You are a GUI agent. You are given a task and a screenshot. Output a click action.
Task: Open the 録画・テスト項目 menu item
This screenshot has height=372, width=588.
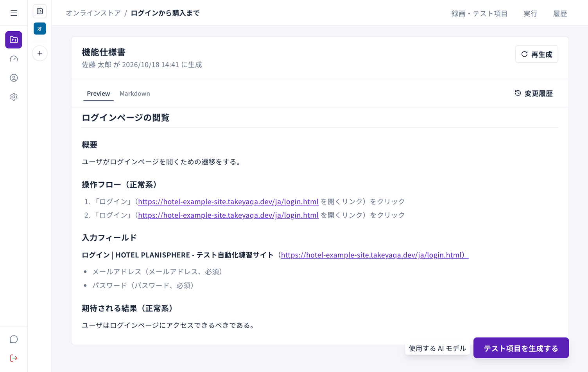point(479,13)
